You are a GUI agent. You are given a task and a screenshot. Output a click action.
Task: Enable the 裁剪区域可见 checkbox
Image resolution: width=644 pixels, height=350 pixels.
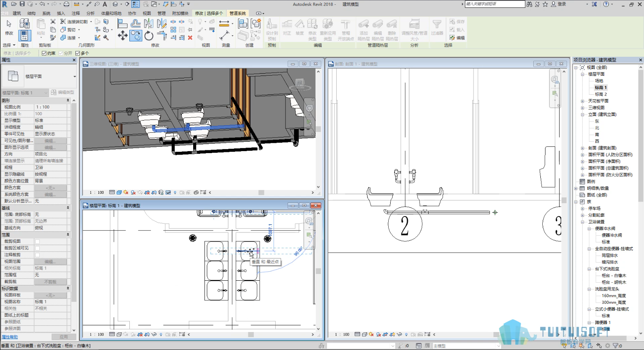point(37,248)
